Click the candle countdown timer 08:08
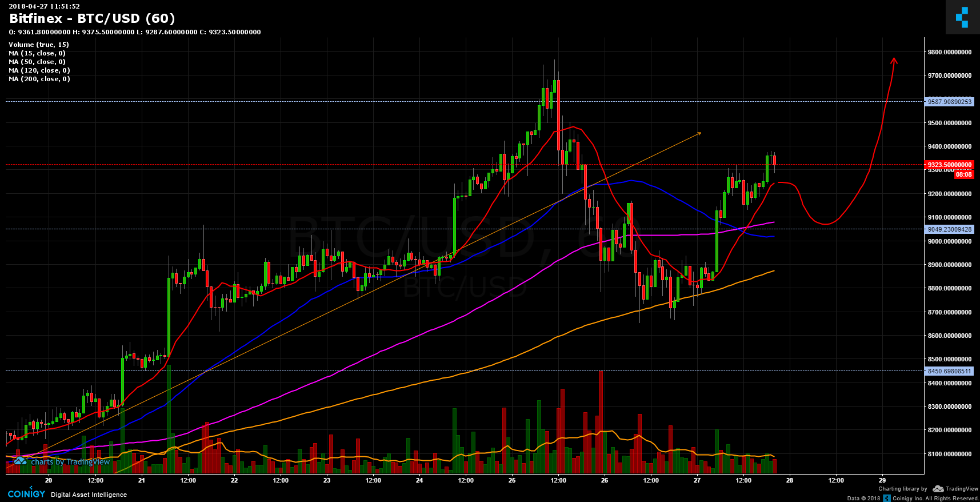980x502 pixels. point(964,174)
